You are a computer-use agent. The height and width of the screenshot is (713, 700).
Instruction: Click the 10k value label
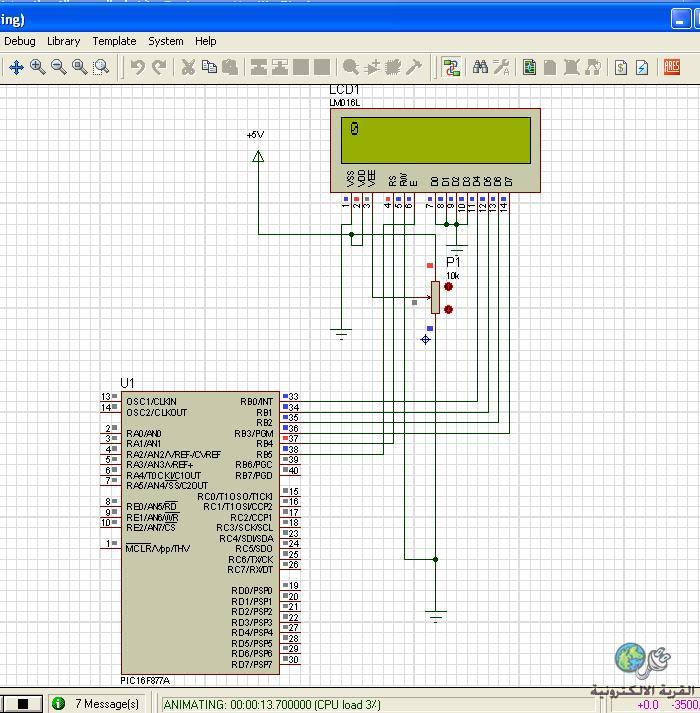(453, 276)
